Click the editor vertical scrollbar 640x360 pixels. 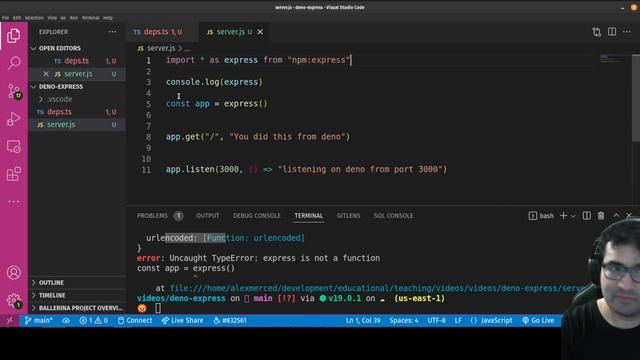point(636,98)
